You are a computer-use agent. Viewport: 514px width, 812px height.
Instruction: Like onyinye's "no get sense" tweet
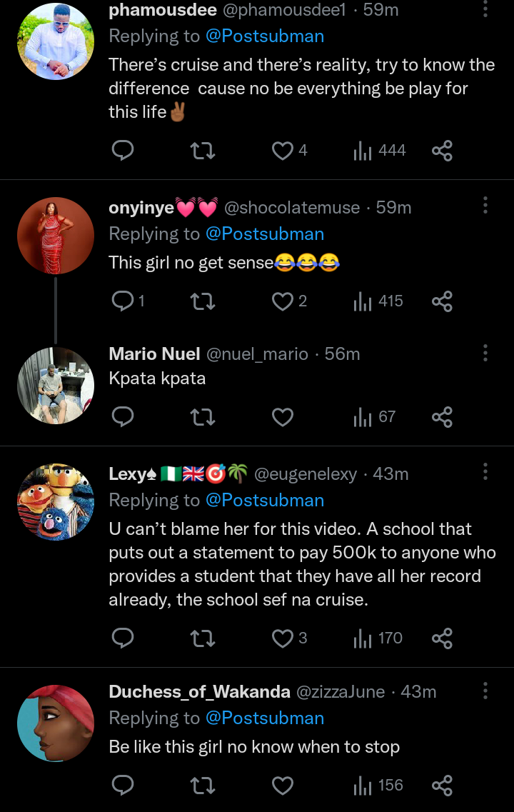(x=283, y=301)
